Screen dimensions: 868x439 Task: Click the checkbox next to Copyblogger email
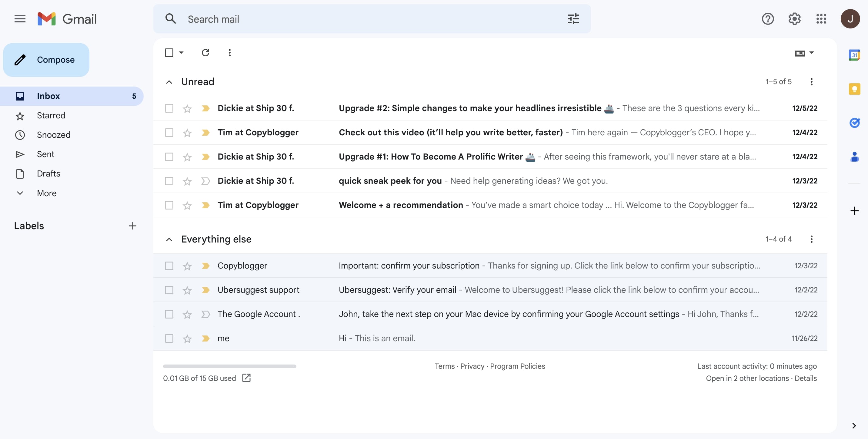(x=168, y=266)
